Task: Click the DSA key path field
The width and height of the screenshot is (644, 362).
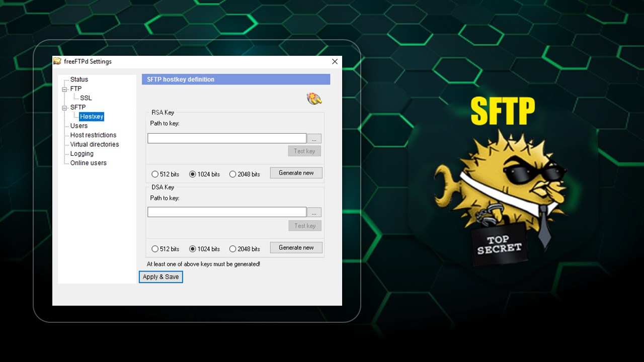Action: pos(227,212)
